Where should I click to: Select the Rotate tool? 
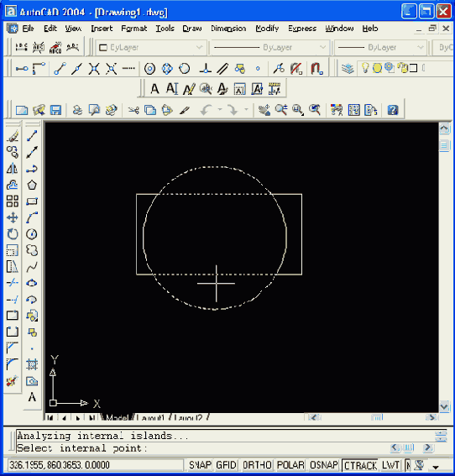13,233
